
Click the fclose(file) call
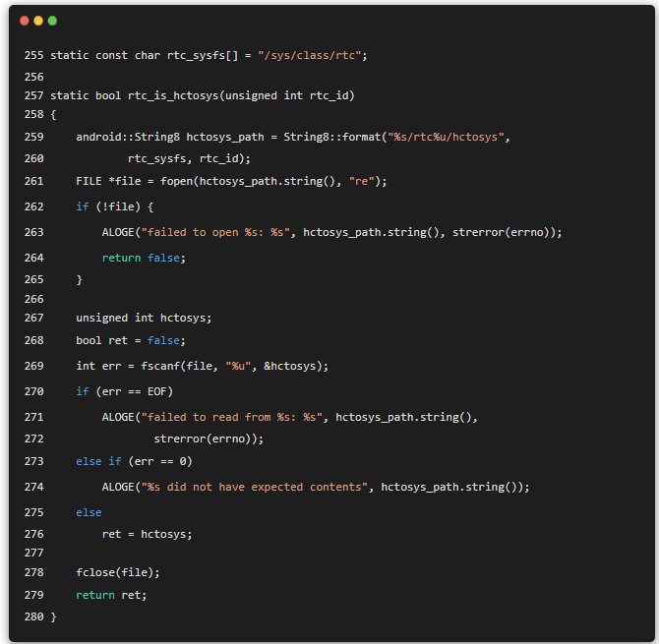(x=117, y=572)
